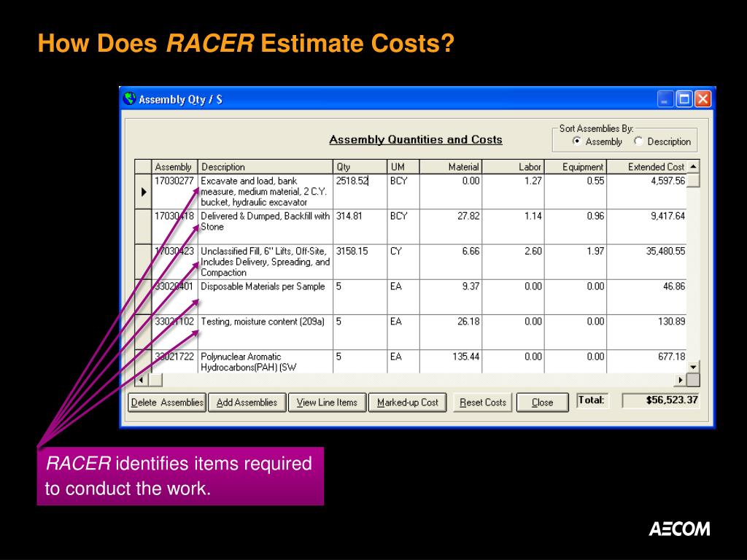The image size is (747, 560).
Task: Click the Excavate and load description cell
Action: pos(266,192)
